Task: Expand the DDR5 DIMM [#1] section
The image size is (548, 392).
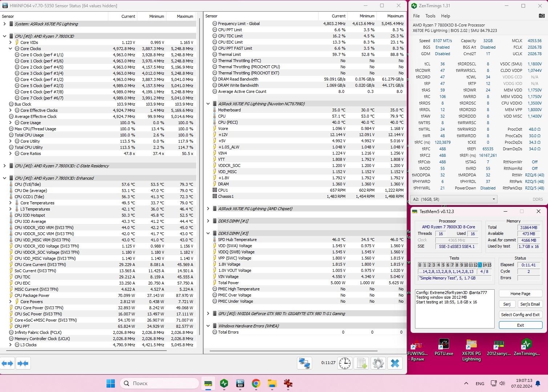Action: pos(208,221)
